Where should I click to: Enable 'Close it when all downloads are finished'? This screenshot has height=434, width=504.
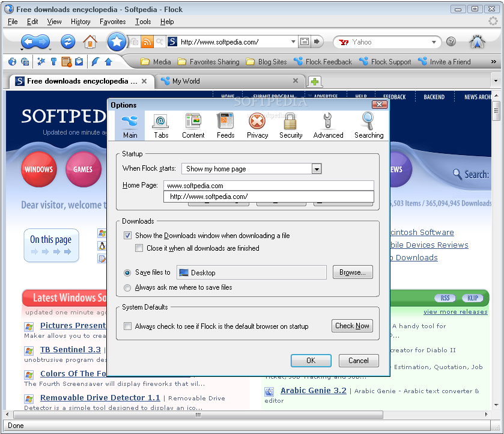coord(139,248)
